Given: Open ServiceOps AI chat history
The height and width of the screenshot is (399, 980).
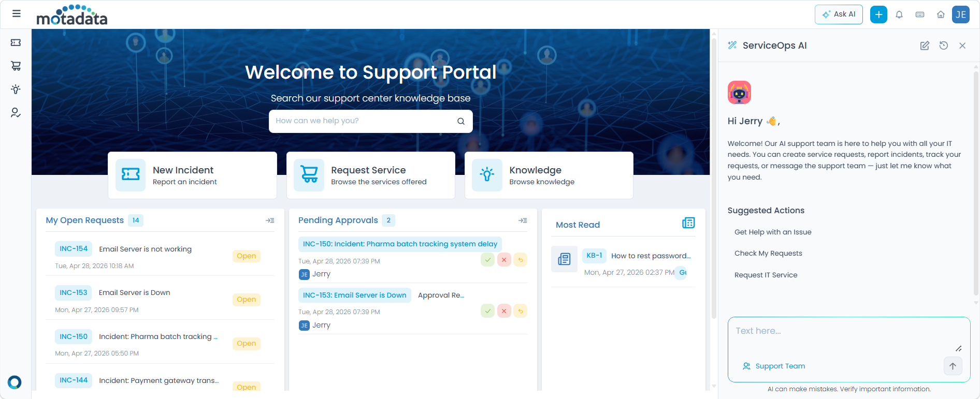Looking at the screenshot, I should pyautogui.click(x=944, y=46).
